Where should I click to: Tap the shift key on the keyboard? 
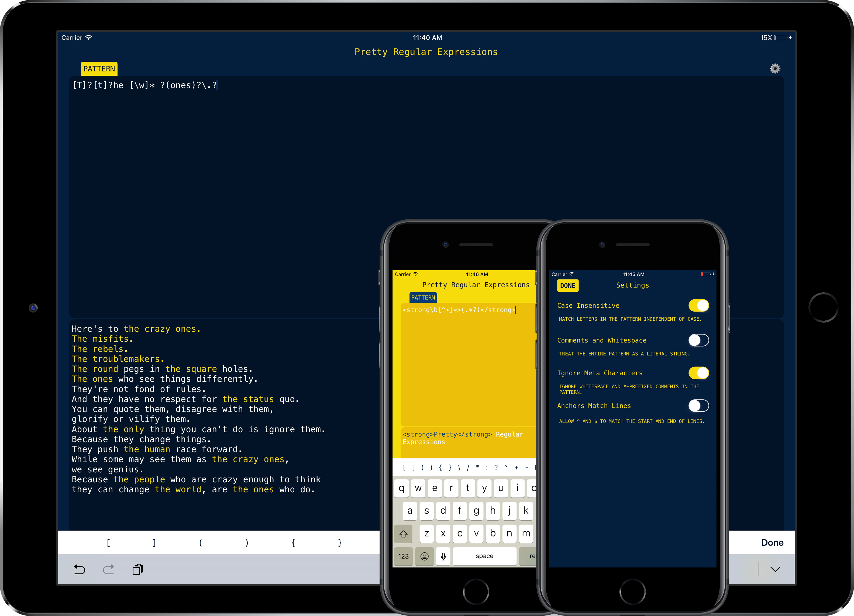(x=403, y=534)
